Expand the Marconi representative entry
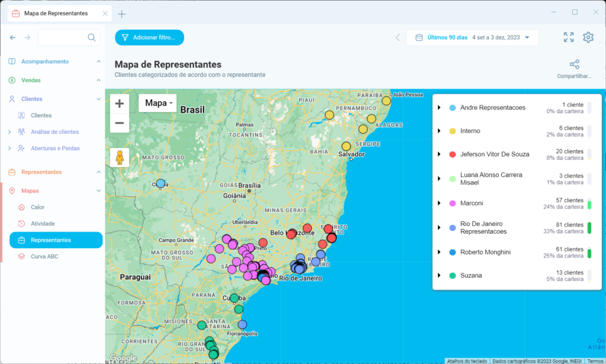The height and width of the screenshot is (364, 606). 439,202
